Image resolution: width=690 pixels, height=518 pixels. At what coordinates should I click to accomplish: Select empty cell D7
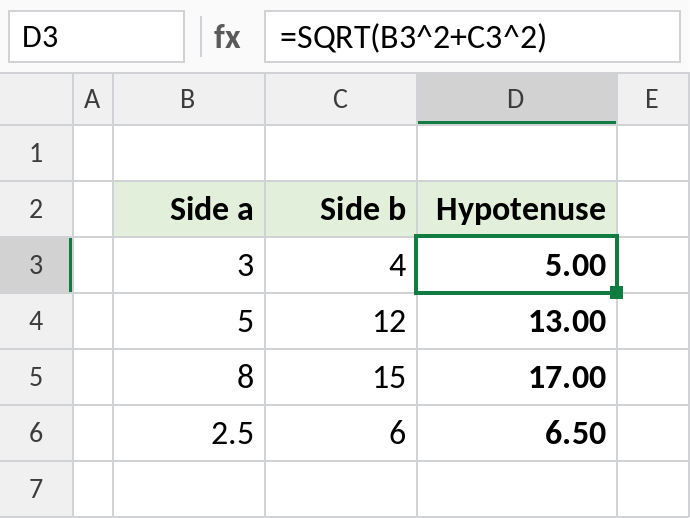tap(517, 489)
